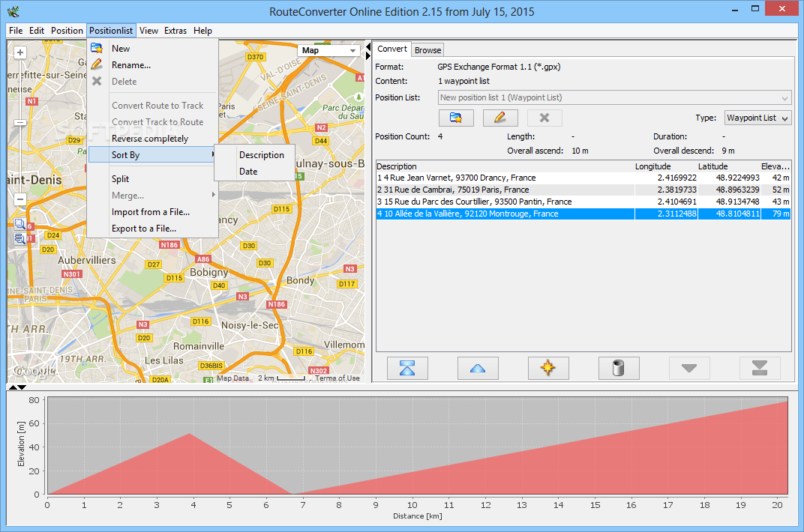Screen dimensions: 804x532
Task: Expand the Sort By submenu
Action: coord(151,154)
